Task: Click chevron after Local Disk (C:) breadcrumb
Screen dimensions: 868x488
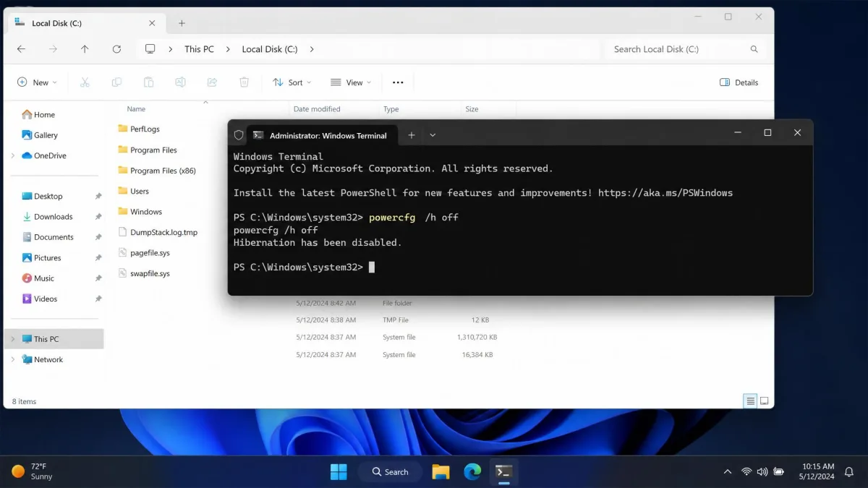Action: coord(312,49)
